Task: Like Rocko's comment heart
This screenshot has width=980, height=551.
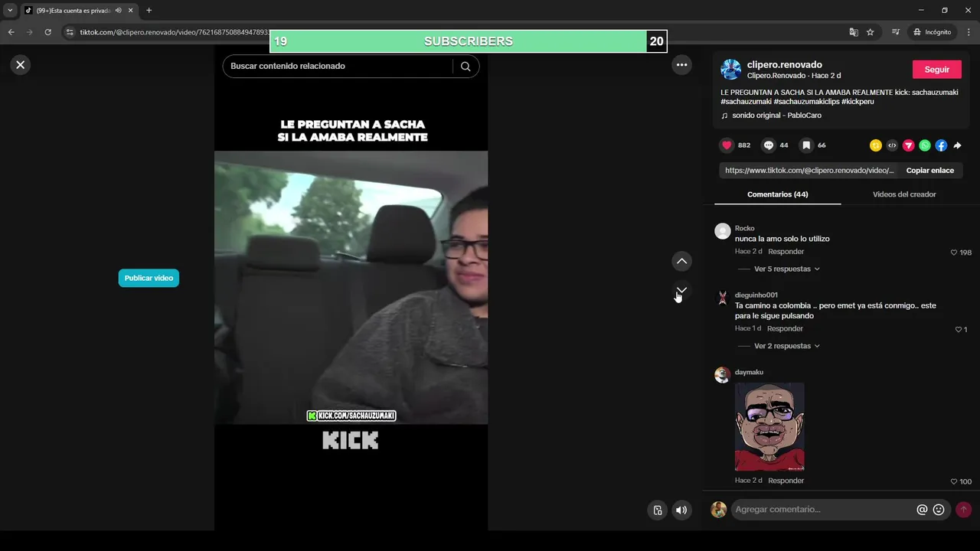Action: pyautogui.click(x=954, y=253)
